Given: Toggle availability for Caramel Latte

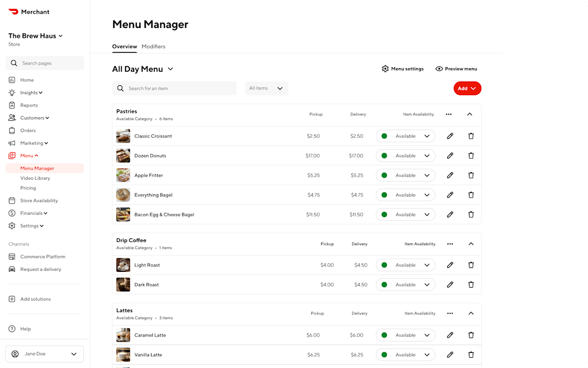Looking at the screenshot, I should 405,335.
